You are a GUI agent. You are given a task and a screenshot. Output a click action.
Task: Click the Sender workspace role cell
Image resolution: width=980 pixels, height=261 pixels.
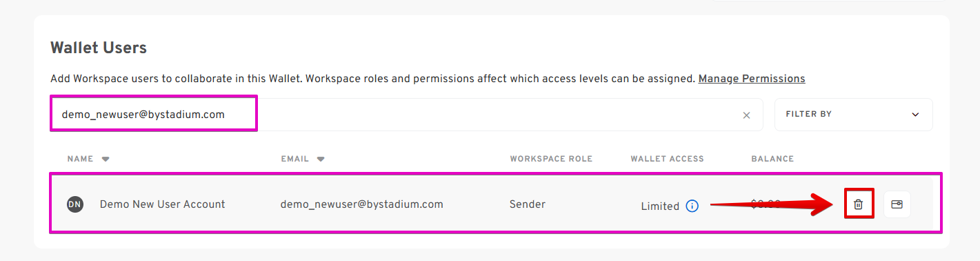coord(528,204)
